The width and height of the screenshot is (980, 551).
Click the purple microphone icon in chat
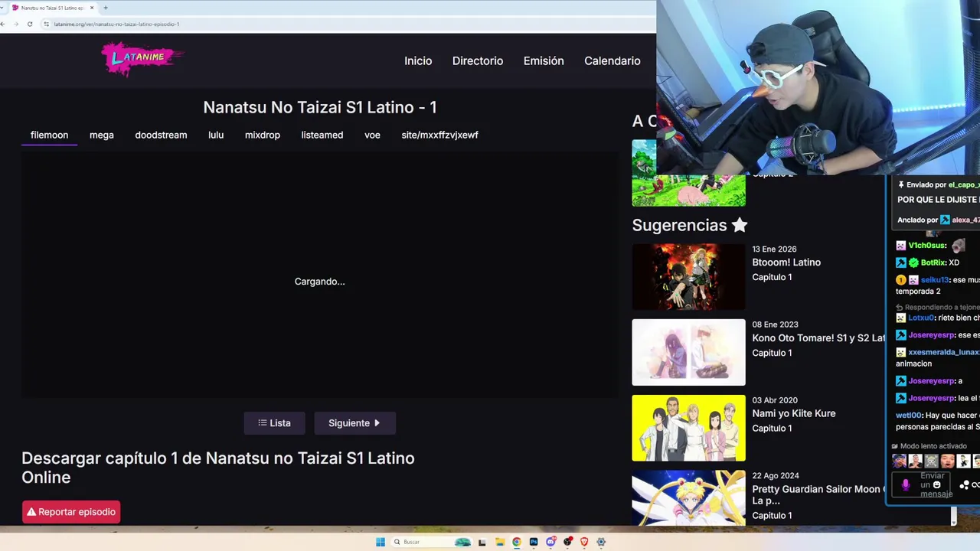pos(906,484)
